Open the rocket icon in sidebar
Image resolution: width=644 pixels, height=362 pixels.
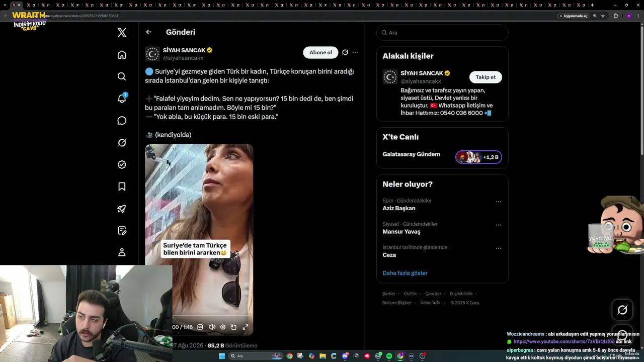122,209
